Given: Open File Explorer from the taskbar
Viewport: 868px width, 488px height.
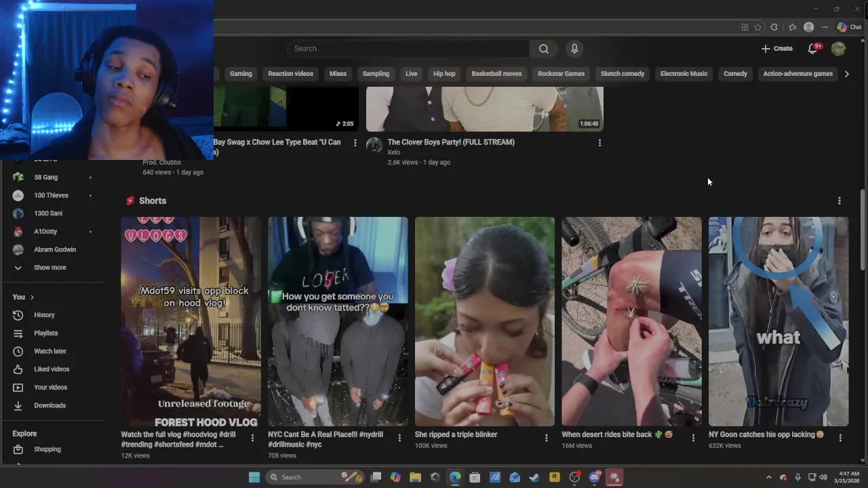Looking at the screenshot, I should coord(415,477).
